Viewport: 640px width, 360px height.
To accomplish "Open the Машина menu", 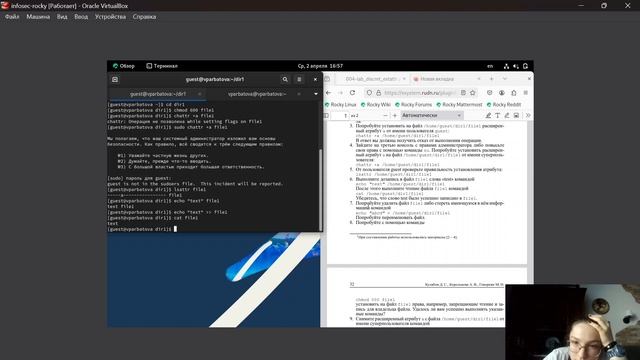I will tap(38, 17).
